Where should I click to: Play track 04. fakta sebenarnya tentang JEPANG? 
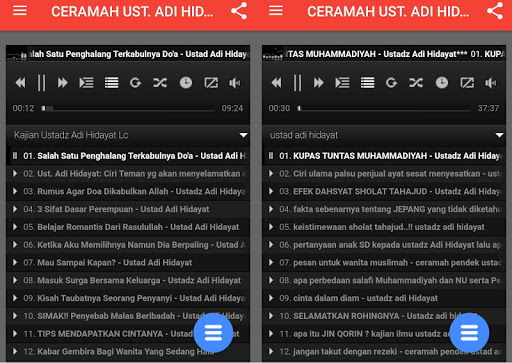point(384,209)
